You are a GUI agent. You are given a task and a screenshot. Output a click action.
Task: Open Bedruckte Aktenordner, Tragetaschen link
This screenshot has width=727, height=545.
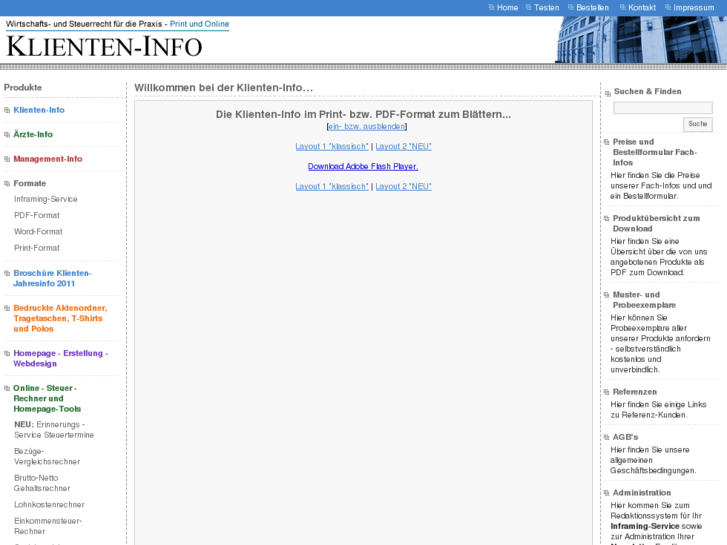coord(60,318)
